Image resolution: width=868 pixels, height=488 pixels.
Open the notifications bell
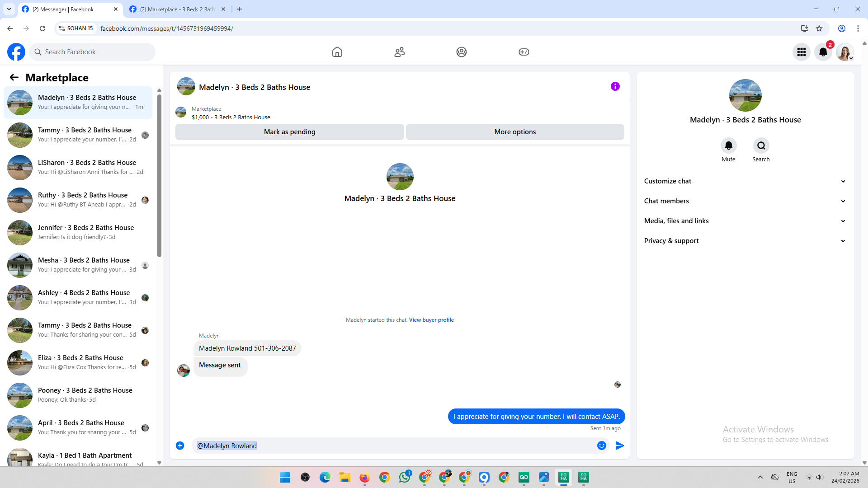823,52
